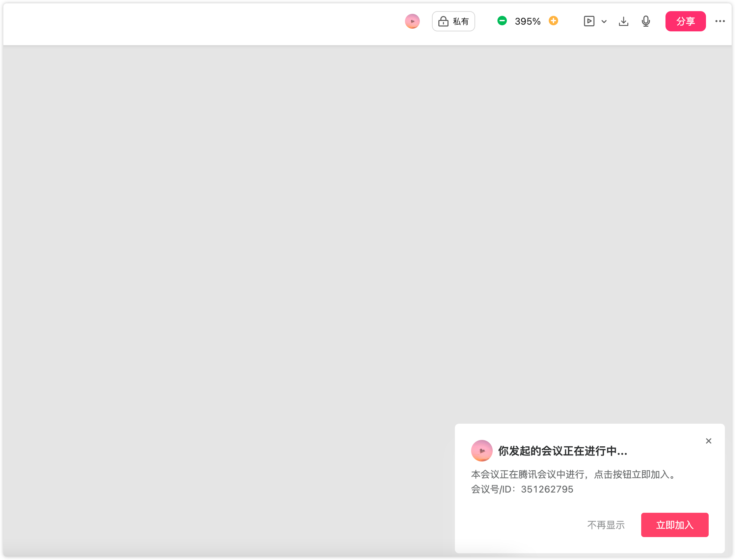The width and height of the screenshot is (735, 560).
Task: Open the three-dot more options menu
Action: 720,21
